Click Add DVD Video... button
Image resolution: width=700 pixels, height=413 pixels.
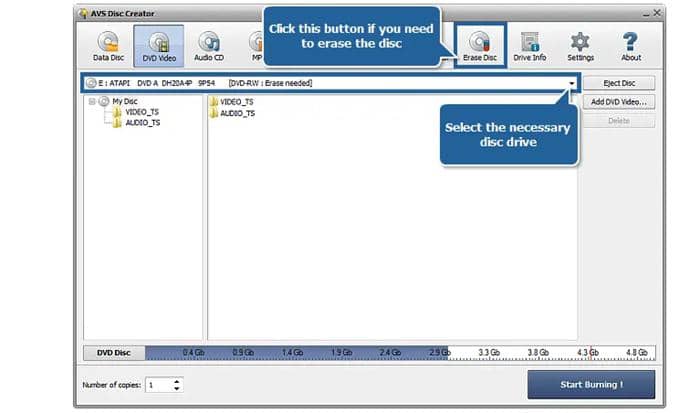point(619,102)
